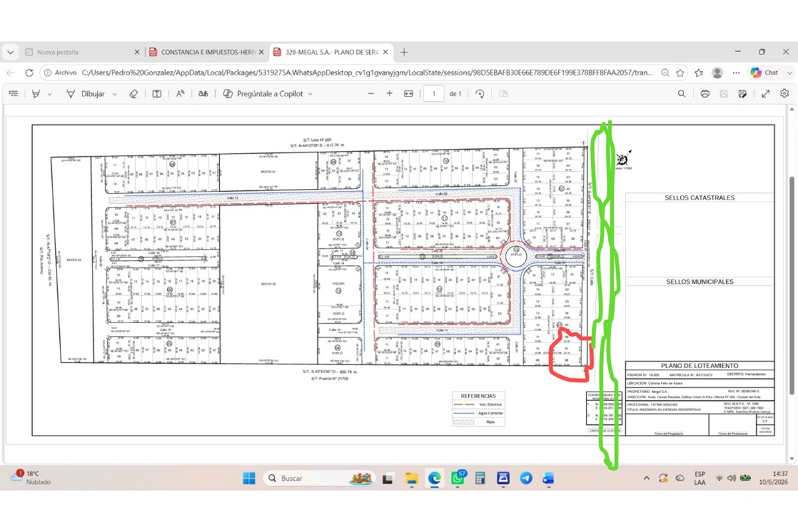Expand the Pregúntale a Copilot dropdown arrow
Screen dimensions: 798x532
pos(310,94)
